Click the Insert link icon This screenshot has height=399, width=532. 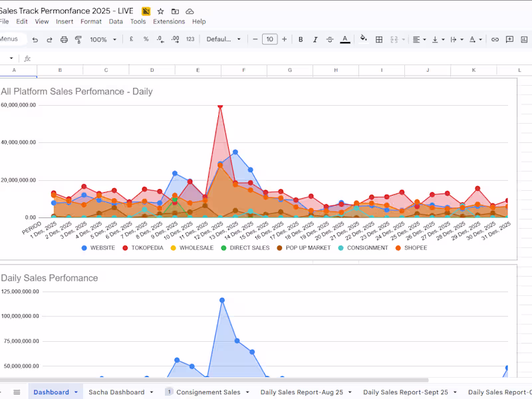[494, 39]
